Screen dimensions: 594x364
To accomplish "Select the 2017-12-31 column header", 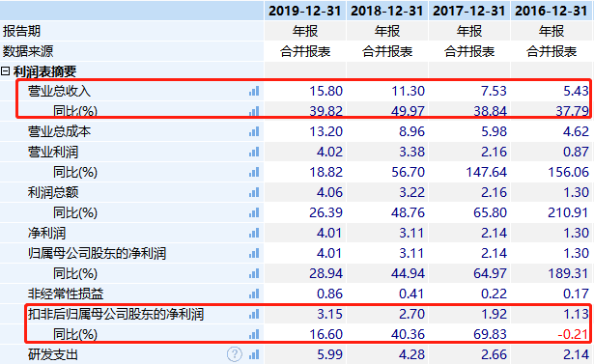I will 469,11.
